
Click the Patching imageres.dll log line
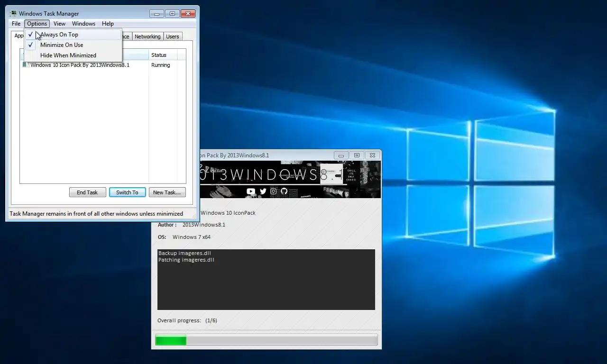[x=186, y=260]
